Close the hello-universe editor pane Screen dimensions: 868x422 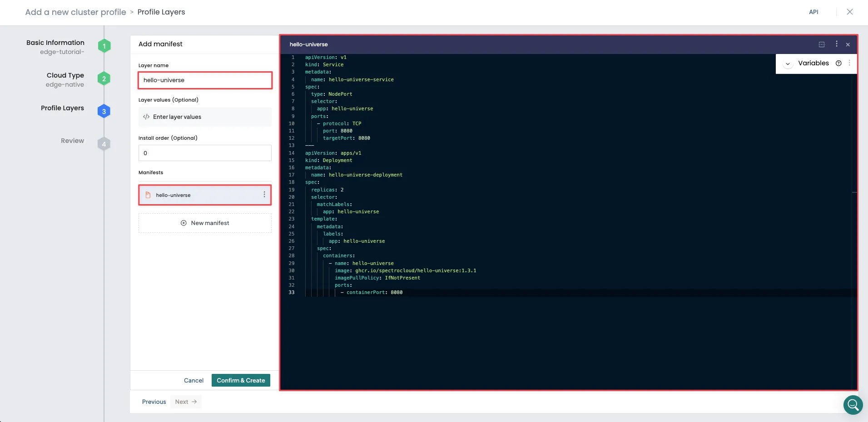[x=848, y=44]
